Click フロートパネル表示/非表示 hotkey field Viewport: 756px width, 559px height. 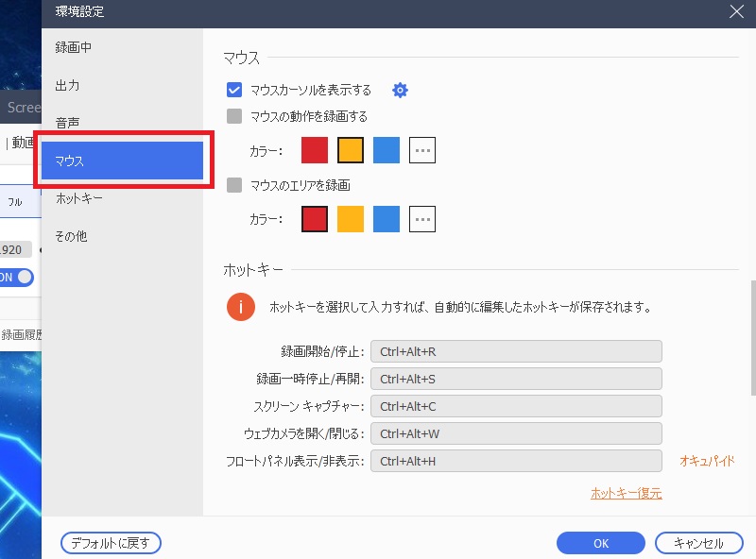coord(516,461)
